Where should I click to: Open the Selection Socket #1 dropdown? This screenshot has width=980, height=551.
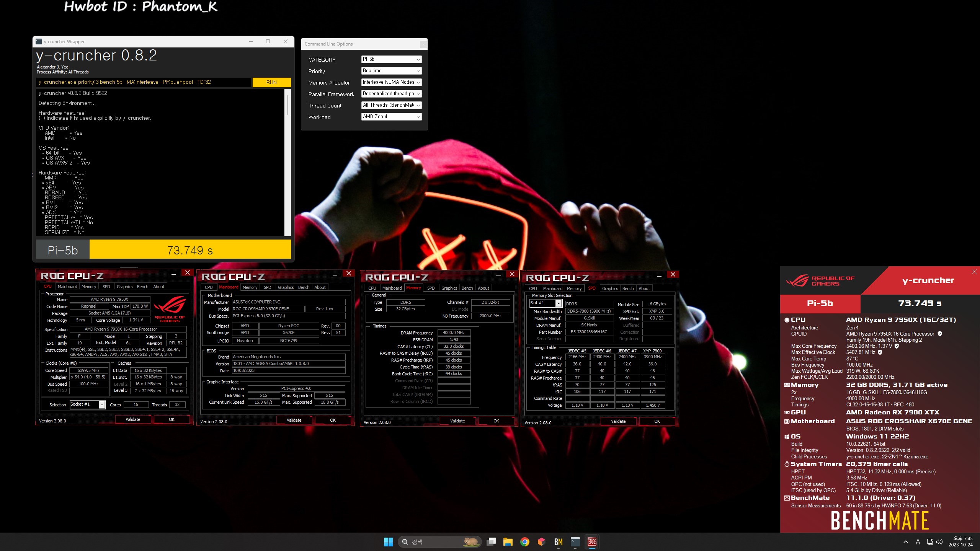(x=87, y=404)
